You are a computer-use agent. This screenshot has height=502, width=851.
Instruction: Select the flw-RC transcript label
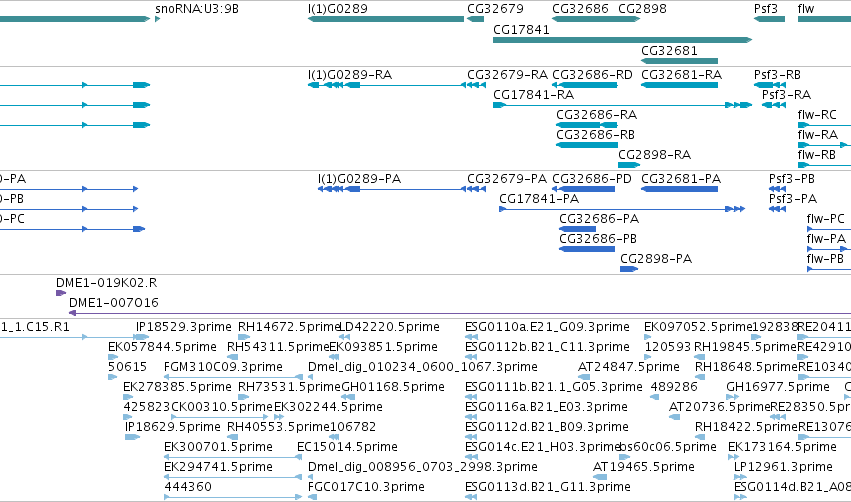pos(817,115)
